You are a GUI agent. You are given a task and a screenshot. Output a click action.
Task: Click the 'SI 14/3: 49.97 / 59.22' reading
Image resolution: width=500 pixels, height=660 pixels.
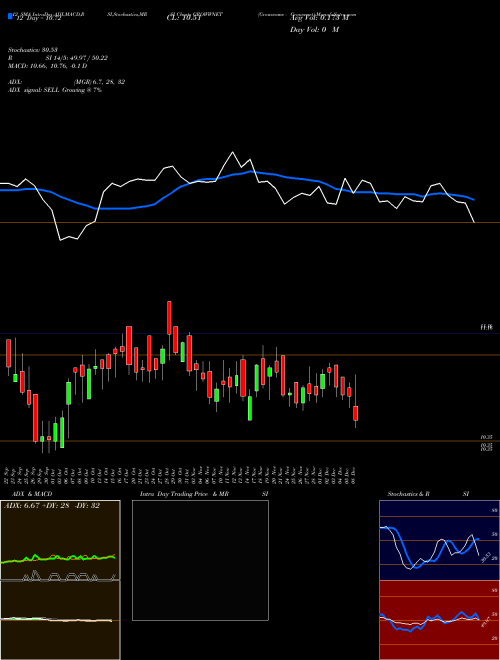tap(77, 58)
